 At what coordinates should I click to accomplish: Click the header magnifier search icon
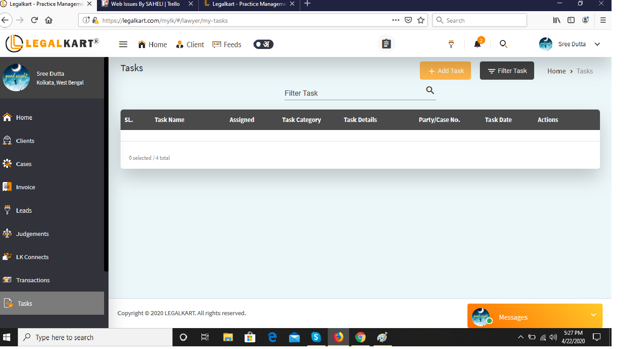click(503, 44)
